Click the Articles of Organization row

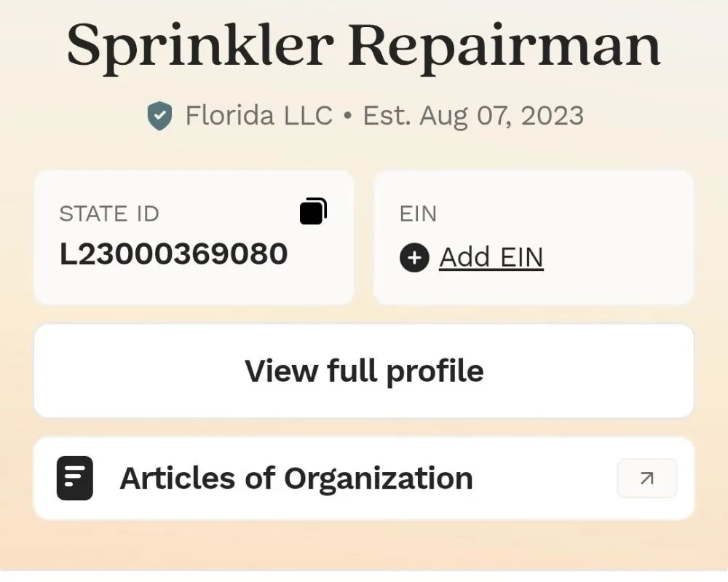(364, 478)
